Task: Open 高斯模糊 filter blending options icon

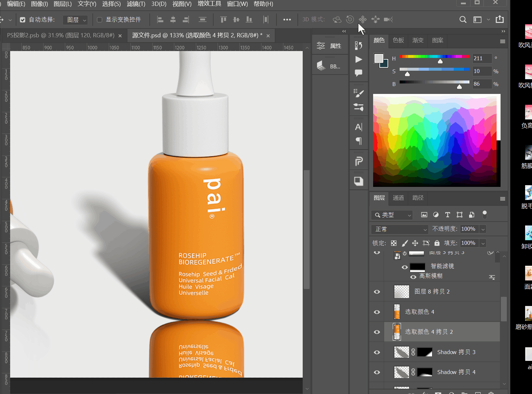Action: [x=492, y=277]
